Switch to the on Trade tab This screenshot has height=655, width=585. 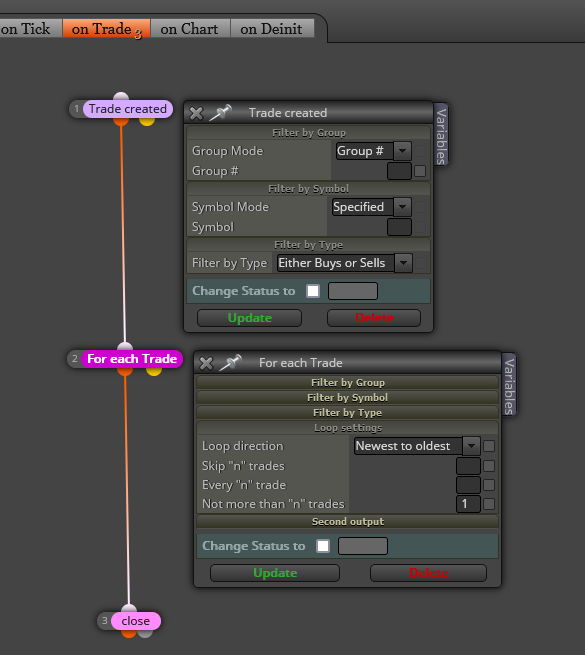(x=107, y=29)
